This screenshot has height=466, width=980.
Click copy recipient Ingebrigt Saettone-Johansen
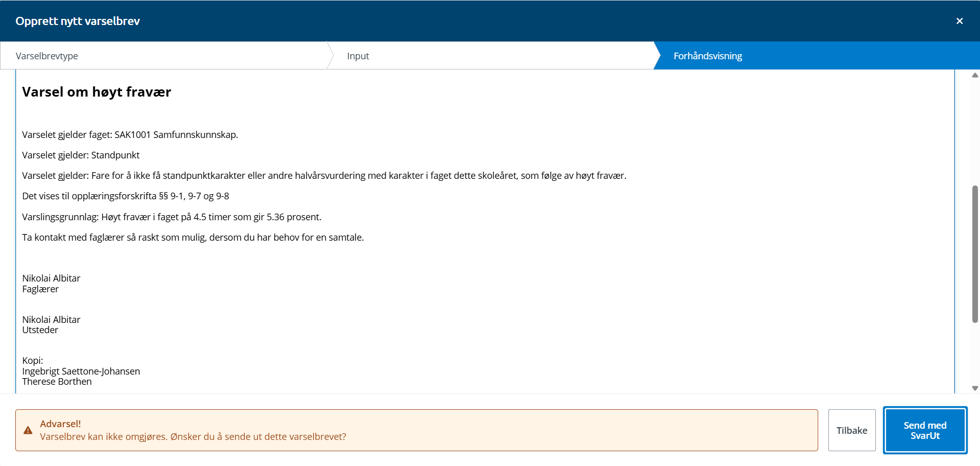(81, 371)
